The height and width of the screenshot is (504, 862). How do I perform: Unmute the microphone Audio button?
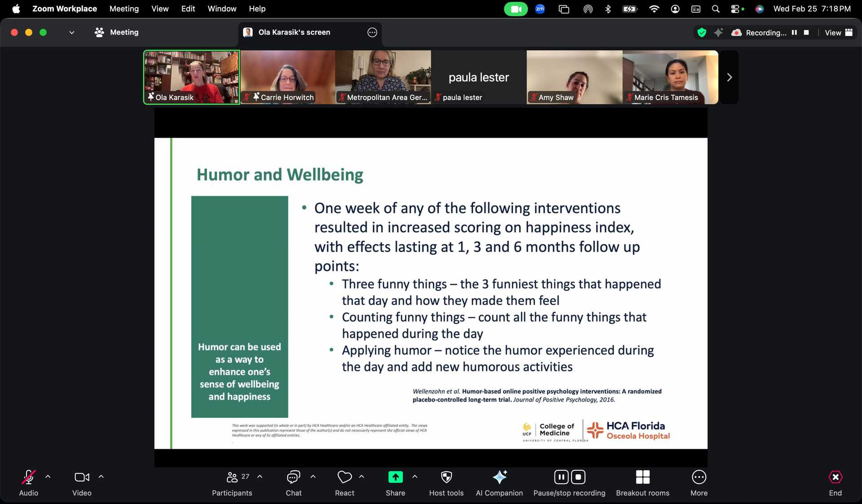tap(28, 478)
